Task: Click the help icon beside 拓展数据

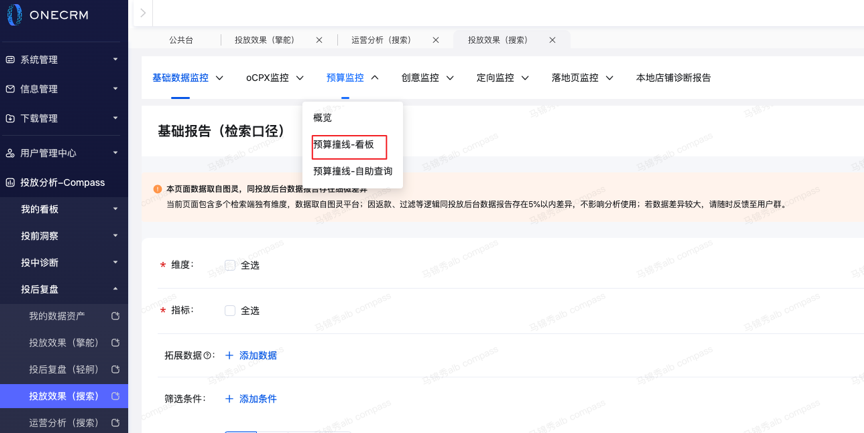Action: (x=208, y=356)
